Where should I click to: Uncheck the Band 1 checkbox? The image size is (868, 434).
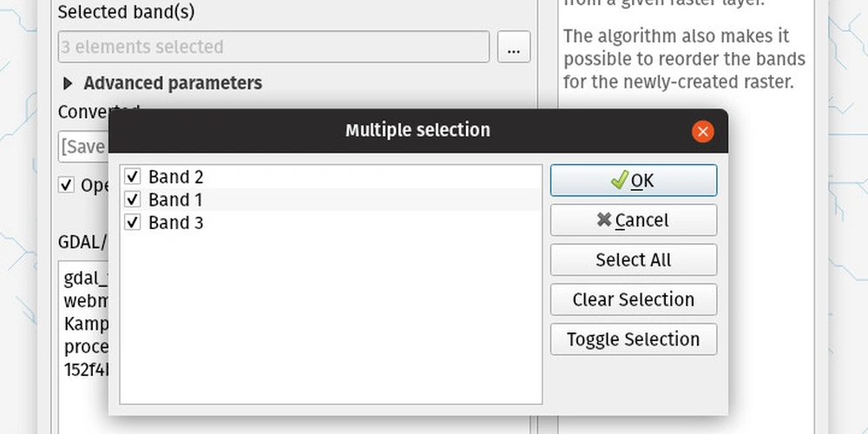point(132,200)
